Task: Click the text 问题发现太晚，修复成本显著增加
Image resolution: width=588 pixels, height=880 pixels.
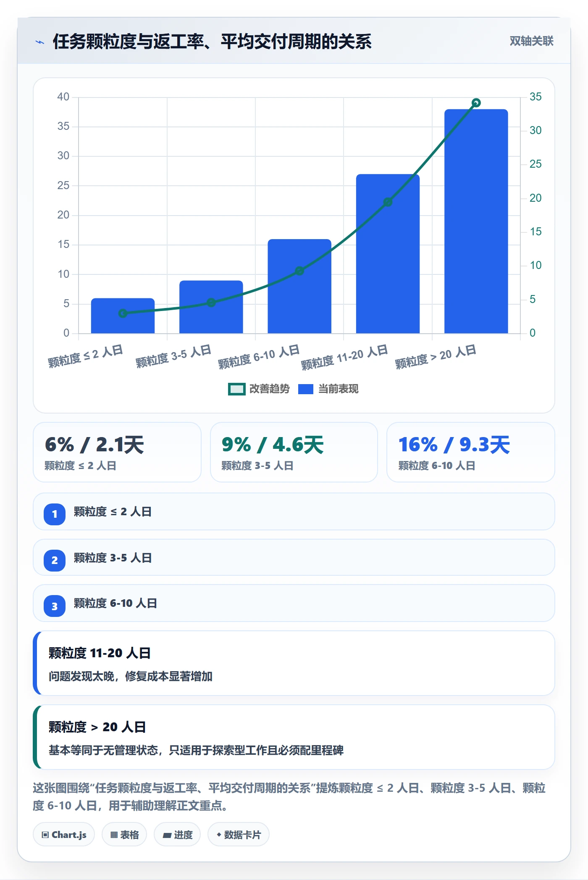Action: tap(131, 676)
